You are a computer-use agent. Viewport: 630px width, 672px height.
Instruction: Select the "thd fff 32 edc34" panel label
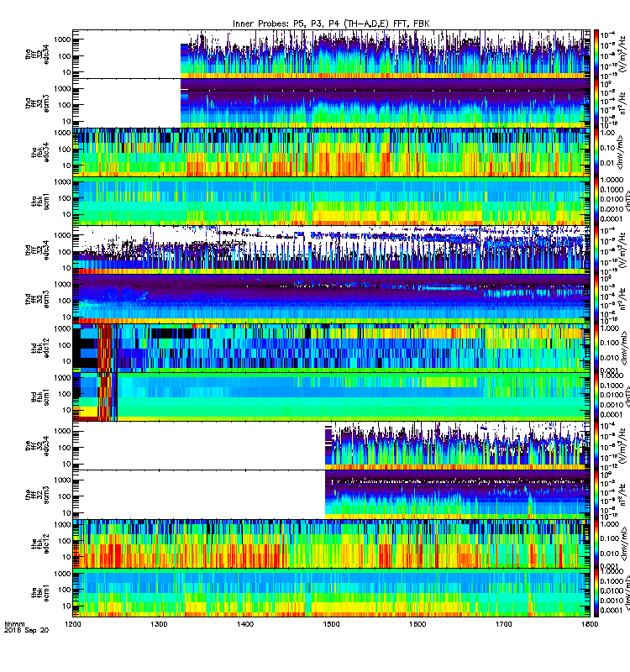coord(37,249)
